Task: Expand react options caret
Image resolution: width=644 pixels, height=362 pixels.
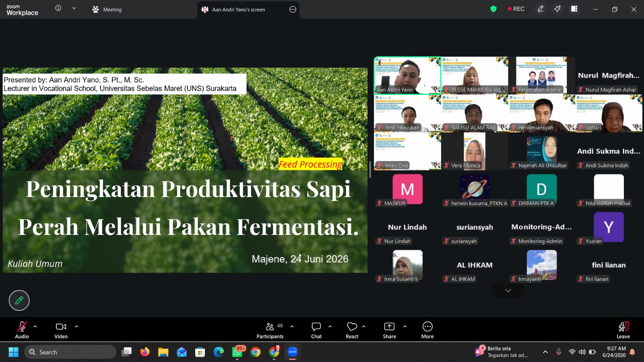Action: (364, 327)
